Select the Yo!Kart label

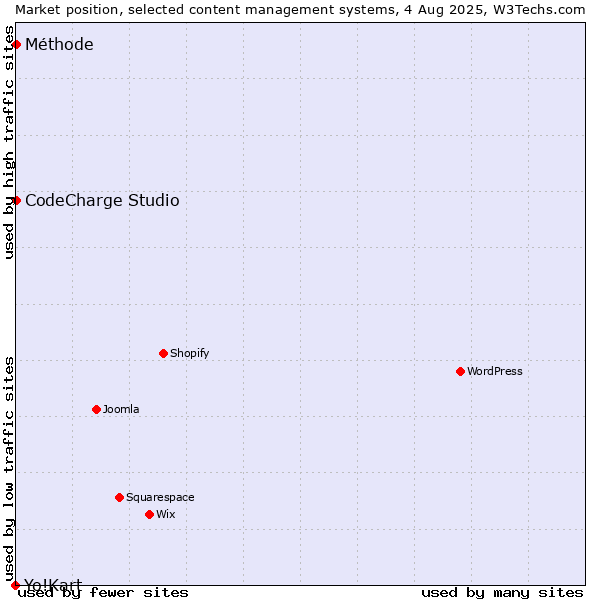click(53, 585)
